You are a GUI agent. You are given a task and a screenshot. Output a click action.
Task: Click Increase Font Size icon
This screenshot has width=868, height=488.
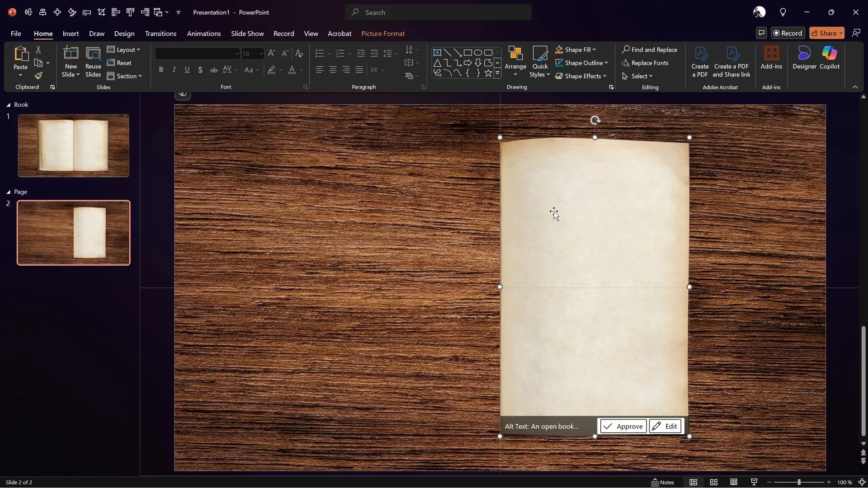point(271,53)
